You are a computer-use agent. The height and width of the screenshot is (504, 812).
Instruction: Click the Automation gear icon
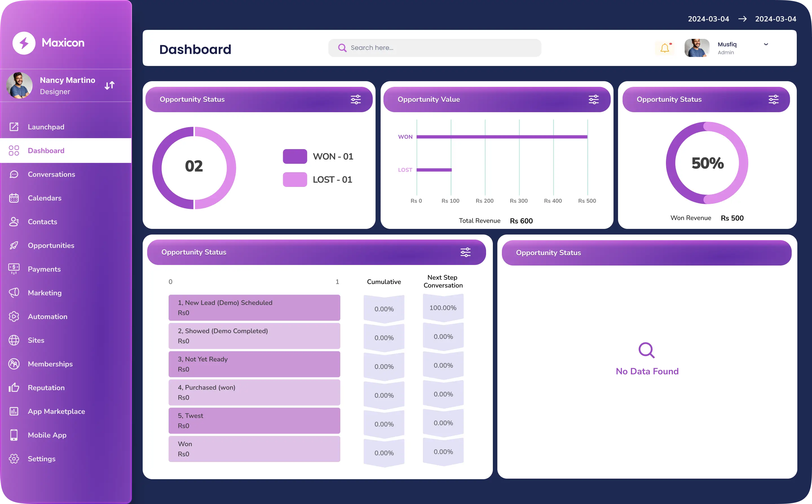click(14, 316)
